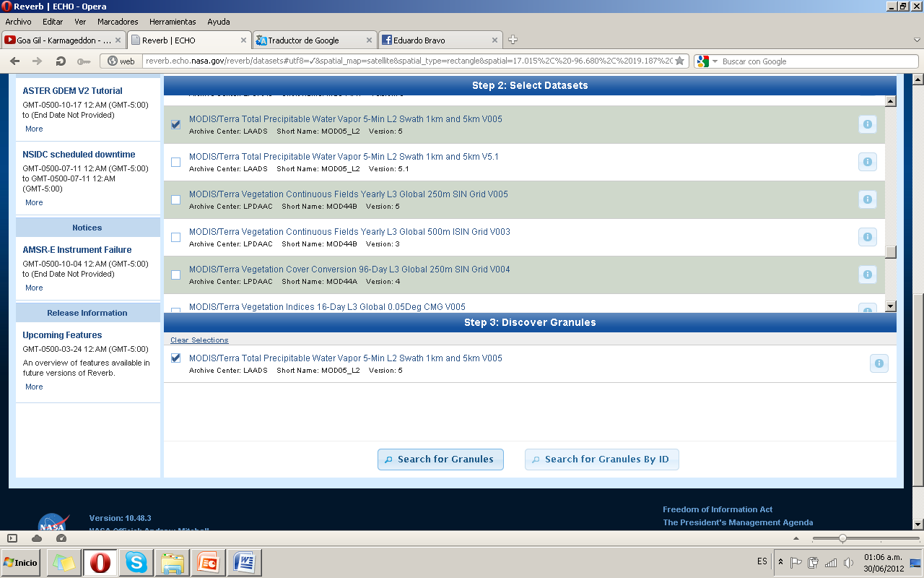Open MODIS/Terra Vegetation Indices 16-Day CMG V005 link
Viewport: 924px width, 578px height.
(x=327, y=307)
